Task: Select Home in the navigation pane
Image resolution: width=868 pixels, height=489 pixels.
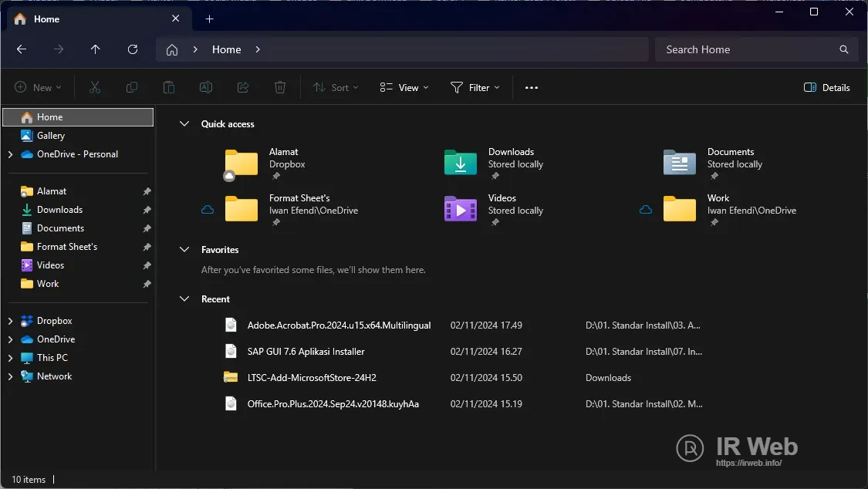Action: [78, 117]
